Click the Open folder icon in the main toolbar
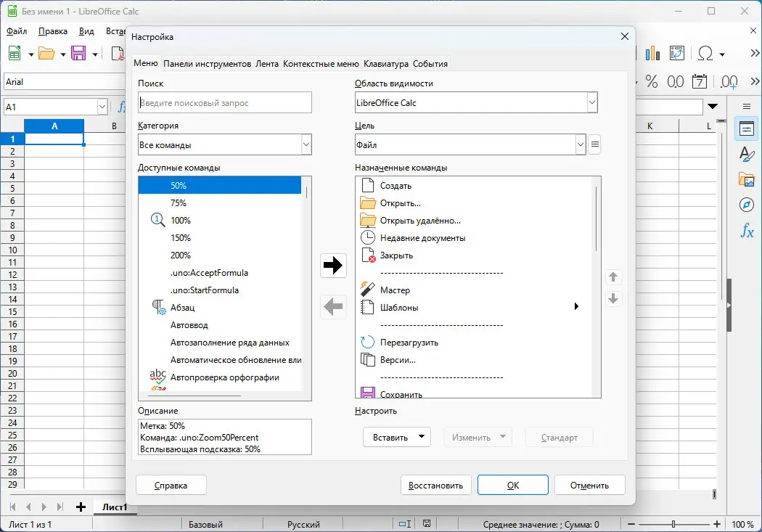This screenshot has height=532, width=762. coord(46,53)
